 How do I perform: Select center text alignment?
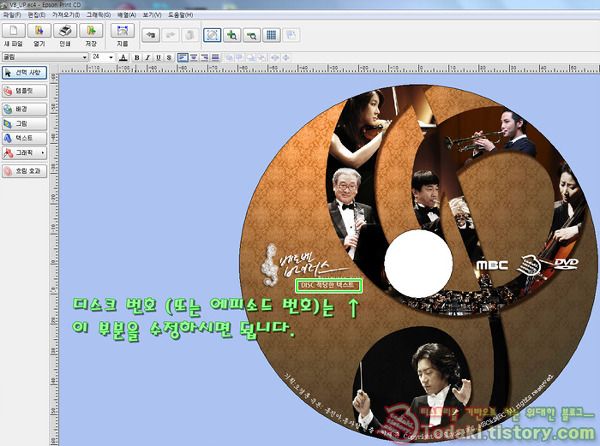[194, 57]
